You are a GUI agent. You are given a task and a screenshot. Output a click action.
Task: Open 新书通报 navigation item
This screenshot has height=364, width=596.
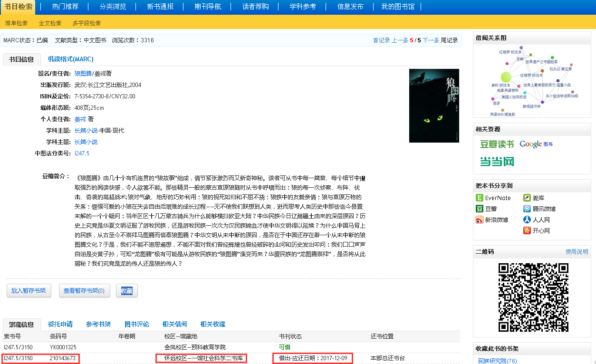coord(160,7)
